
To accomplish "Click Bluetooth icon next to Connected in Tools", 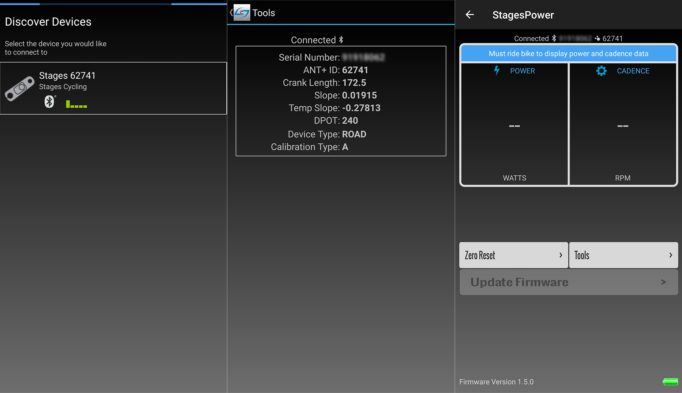I will (x=341, y=40).
